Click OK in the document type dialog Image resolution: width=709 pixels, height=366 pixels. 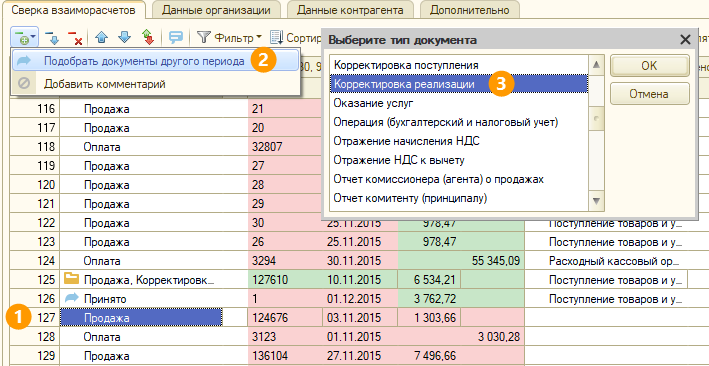point(649,66)
